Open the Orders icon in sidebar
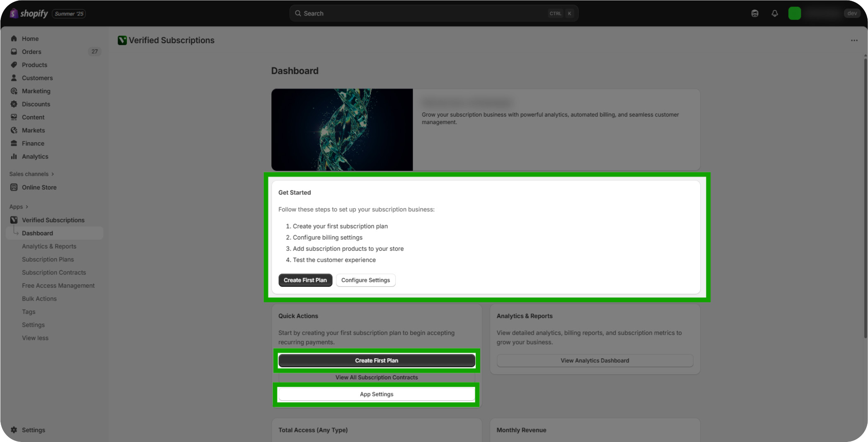Screen dimensions: 868x442 click(14, 51)
